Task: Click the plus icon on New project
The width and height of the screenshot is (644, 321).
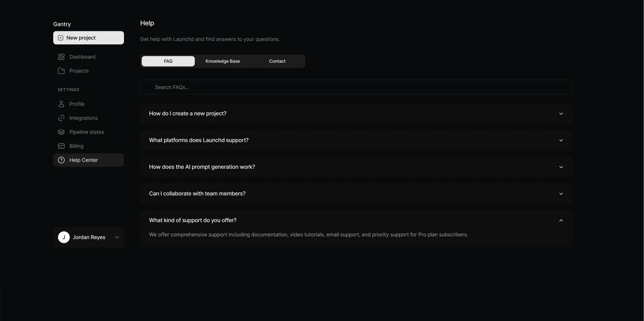Action: [60, 38]
